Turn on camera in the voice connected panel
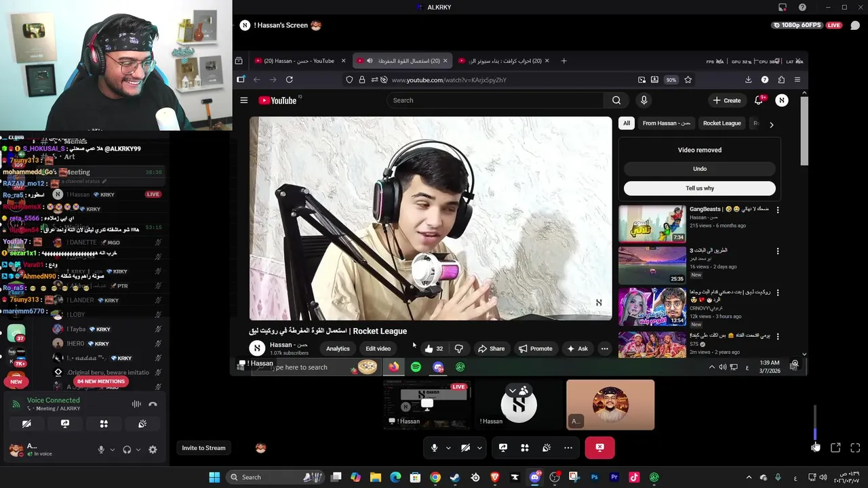The height and width of the screenshot is (488, 868). [26, 424]
